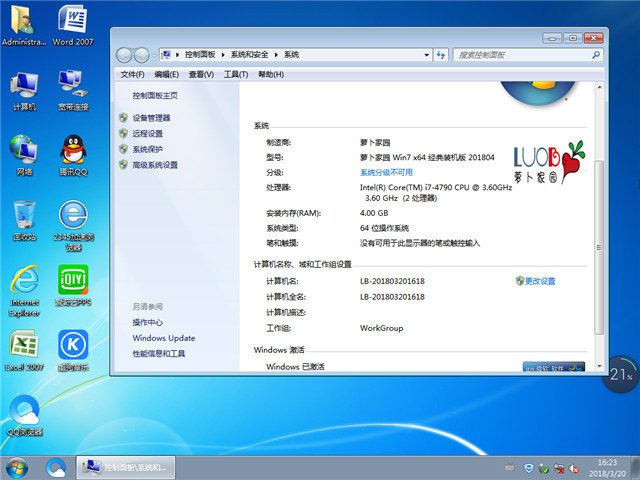The image size is (640, 480).
Task: Expand the address bar history dropdown arrow
Action: click(427, 55)
